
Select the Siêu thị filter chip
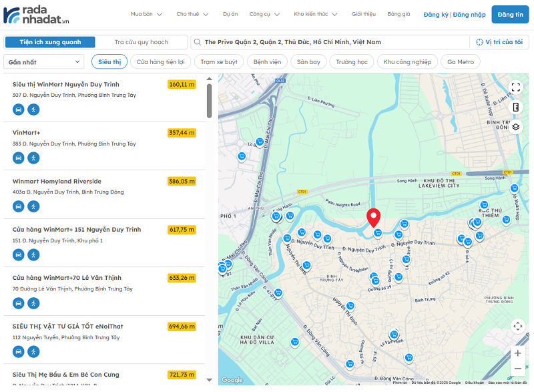click(109, 62)
